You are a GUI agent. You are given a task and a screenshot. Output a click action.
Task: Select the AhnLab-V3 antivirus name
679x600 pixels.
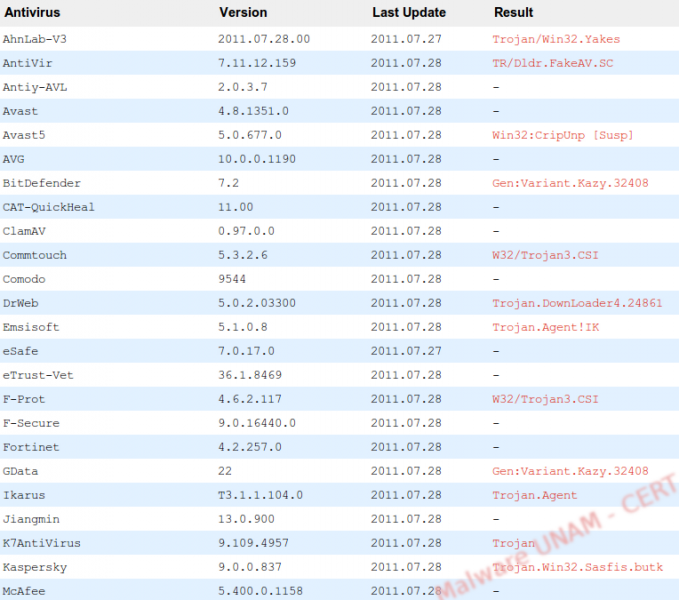pyautogui.click(x=35, y=39)
